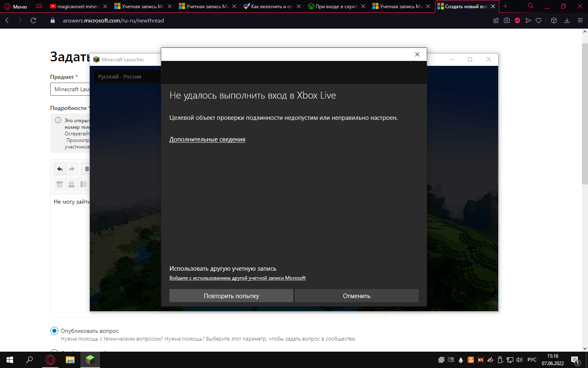The image size is (588, 368).
Task: Click Minecraft Launcher taskbar icon
Action: point(90,360)
